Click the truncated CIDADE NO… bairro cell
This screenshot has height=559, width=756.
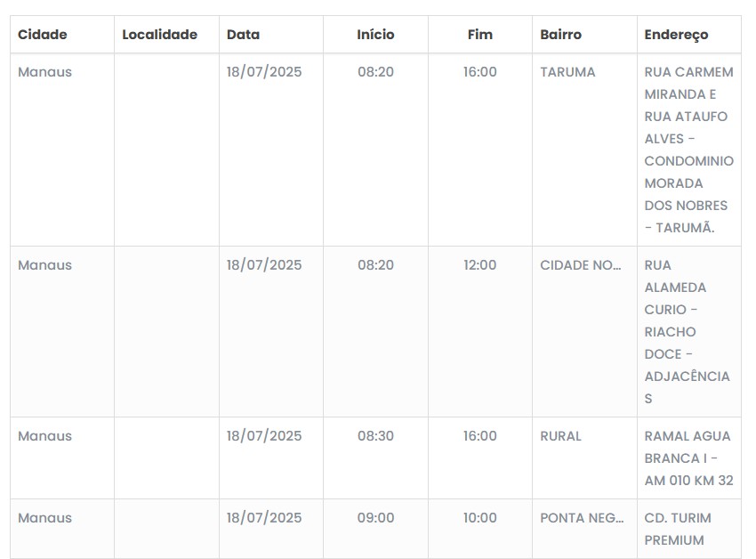coord(581,265)
